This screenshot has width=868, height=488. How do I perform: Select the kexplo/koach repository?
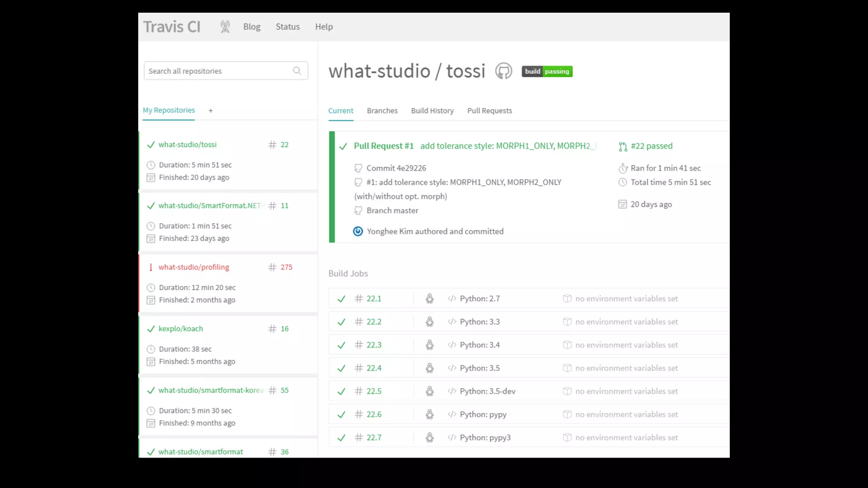pos(181,329)
